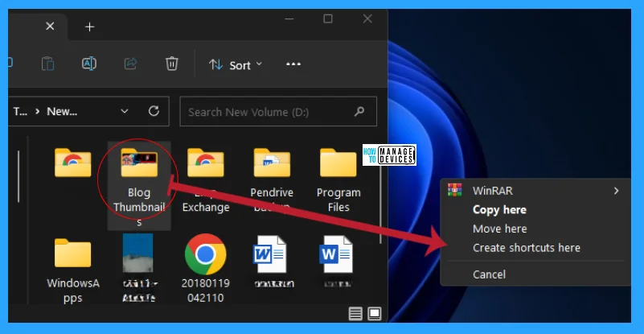Select the Chrome file 20180119 042110

(x=205, y=268)
